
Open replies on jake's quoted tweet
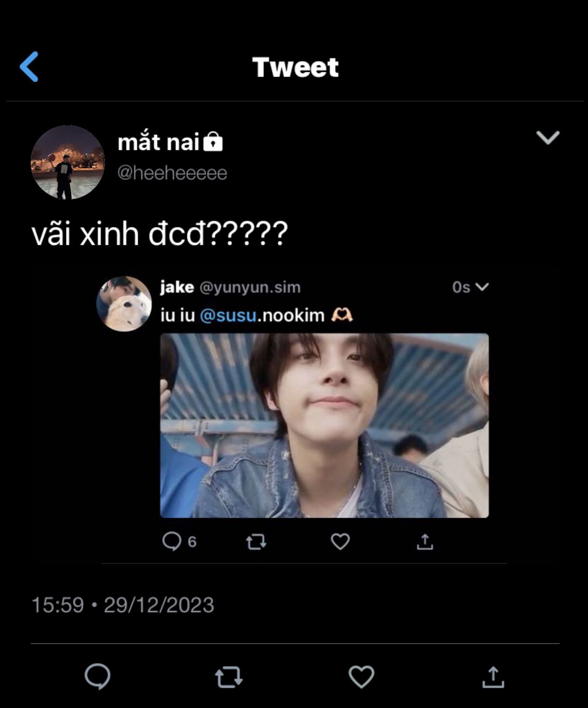point(172,542)
